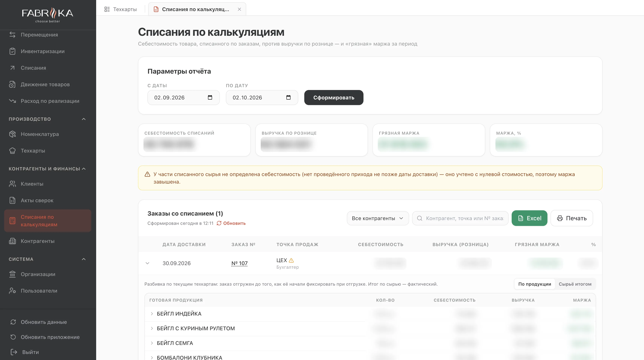Click the Номенклатура box icon
The width and height of the screenshot is (644, 360).
pos(12,134)
